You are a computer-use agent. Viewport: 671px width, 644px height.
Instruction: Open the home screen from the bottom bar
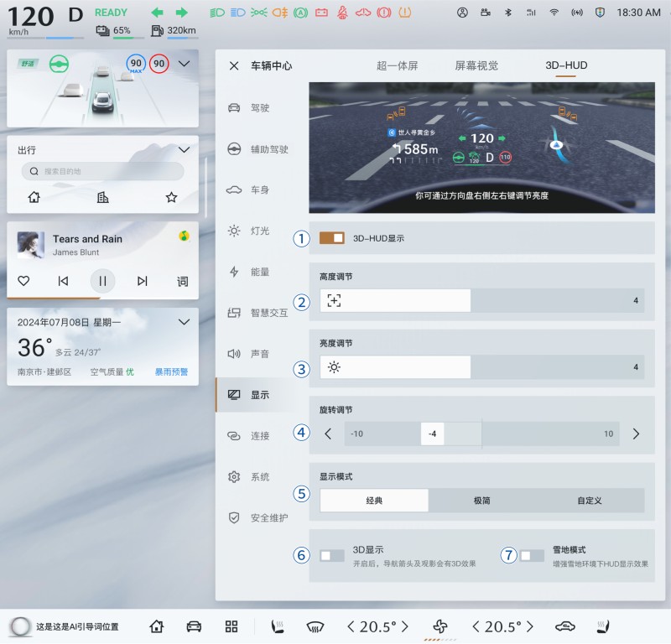tap(157, 626)
